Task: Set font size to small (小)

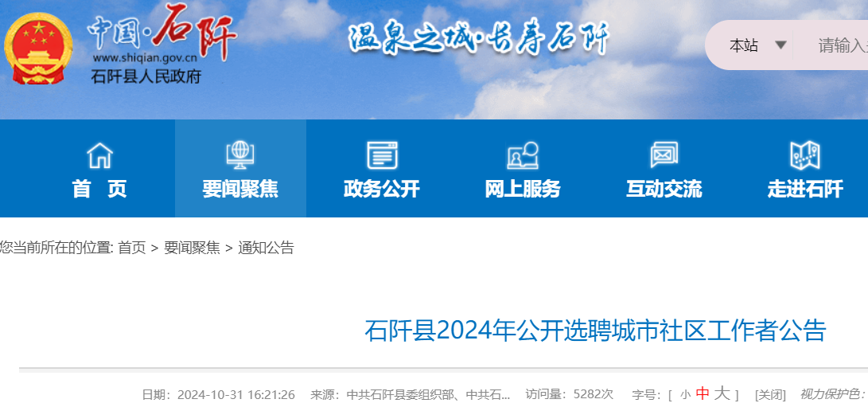Action: pos(685,394)
